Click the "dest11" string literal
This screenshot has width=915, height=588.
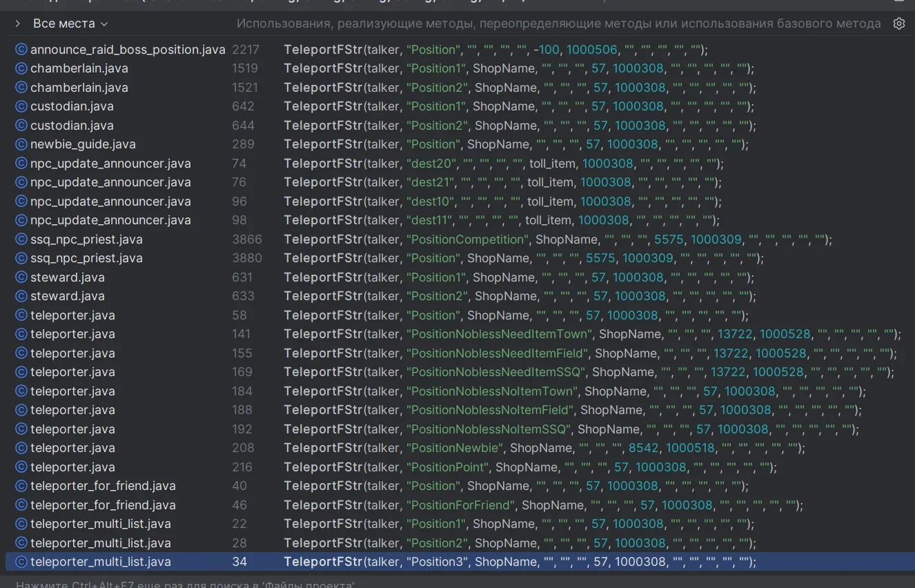click(429, 220)
